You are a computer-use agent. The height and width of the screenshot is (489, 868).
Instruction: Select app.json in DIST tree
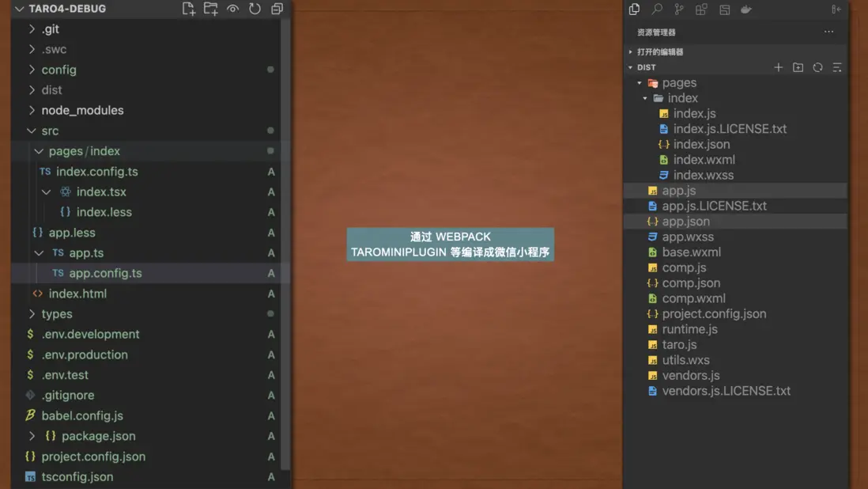[685, 222]
